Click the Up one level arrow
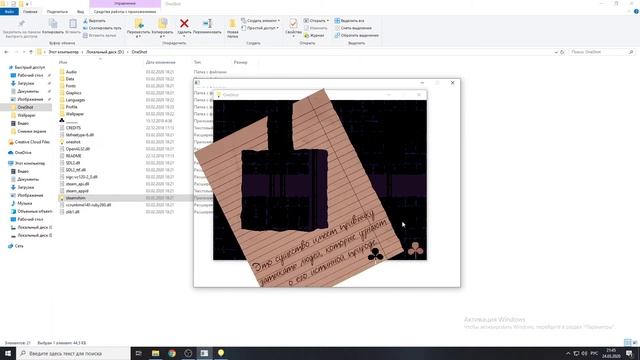640x360 pixels. (x=31, y=52)
